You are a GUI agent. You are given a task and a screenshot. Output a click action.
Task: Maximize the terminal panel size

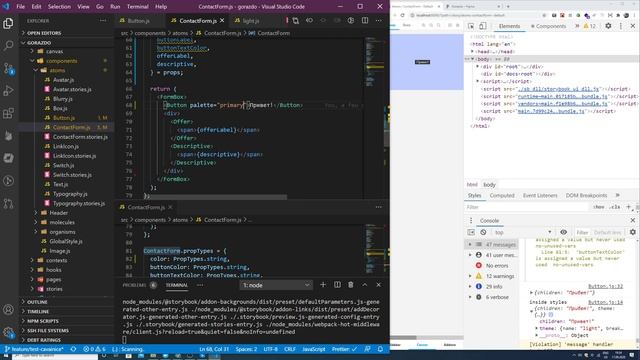tap(365, 285)
